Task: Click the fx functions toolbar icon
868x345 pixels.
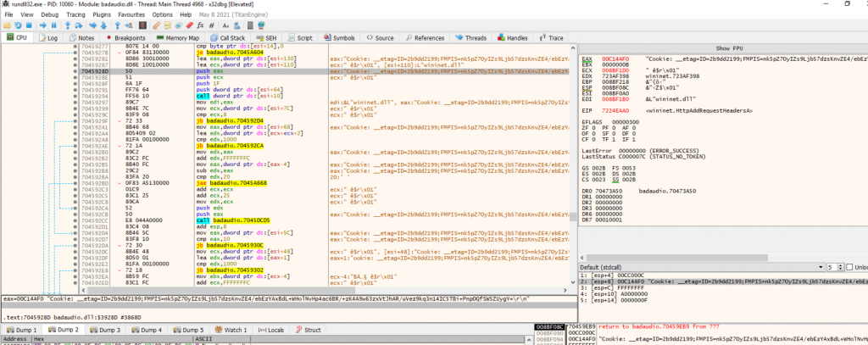Action: pos(201,25)
